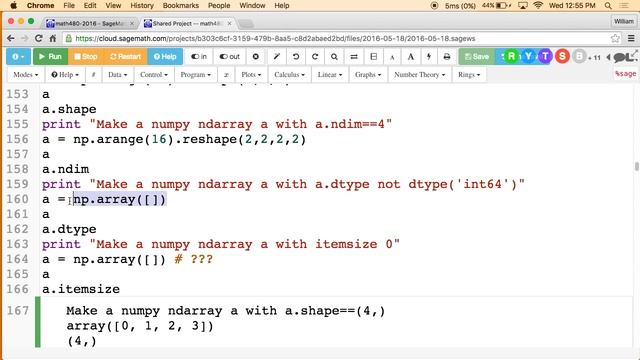This screenshot has width=640, height=360.
Task: Click the printer icon
Action: [447, 57]
